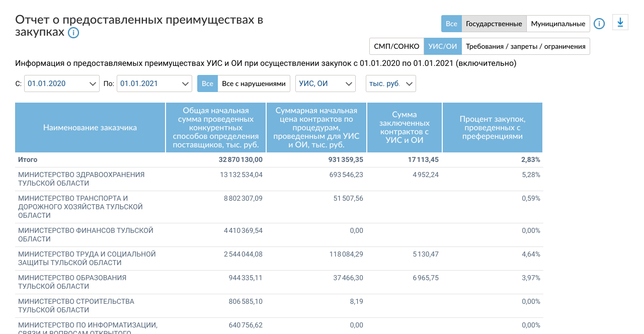The height and width of the screenshot is (334, 644).
Task: Toggle the Все customer type filter
Action: pos(451,24)
